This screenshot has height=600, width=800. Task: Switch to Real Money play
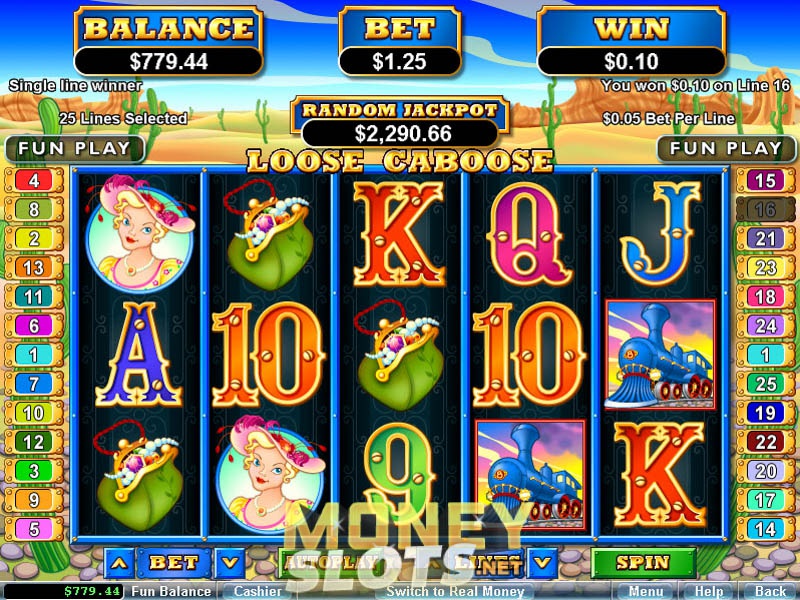click(455, 591)
